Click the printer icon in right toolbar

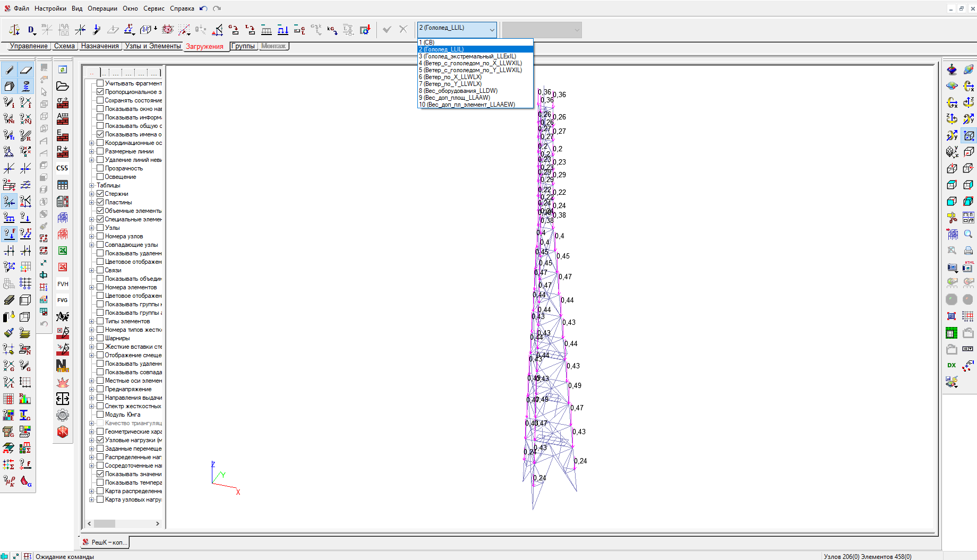[968, 251]
